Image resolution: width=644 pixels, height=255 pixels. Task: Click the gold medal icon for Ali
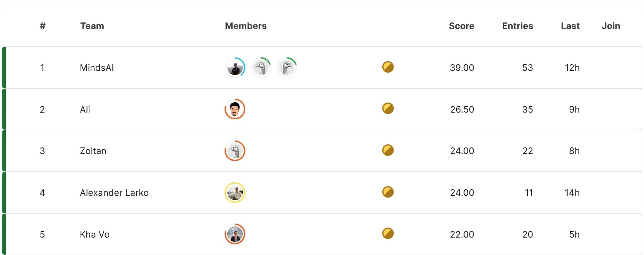388,108
